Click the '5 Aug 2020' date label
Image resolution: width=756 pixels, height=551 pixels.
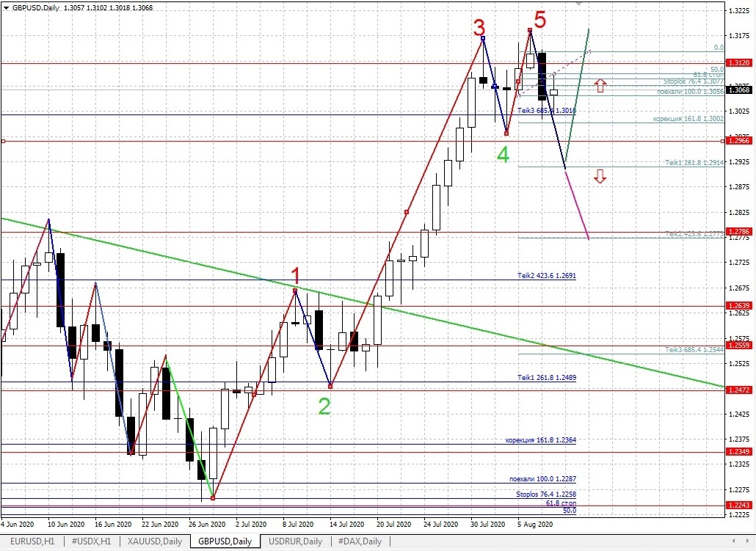(x=535, y=524)
